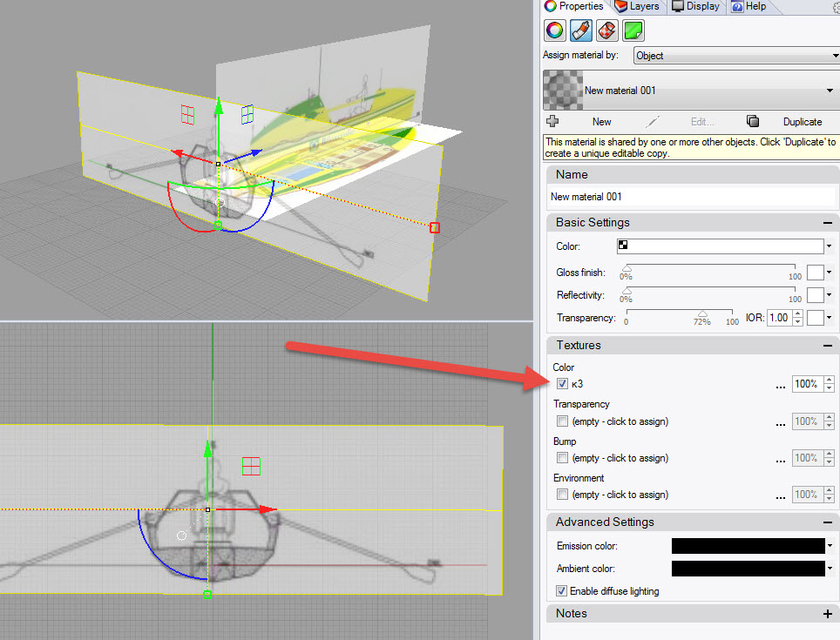The image size is (840, 640).
Task: Collapse the Basic Settings section
Action: click(826, 223)
